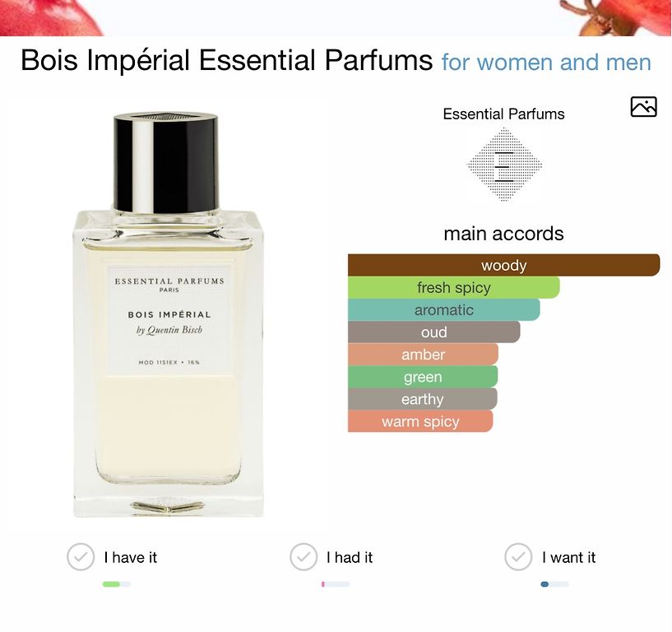Image resolution: width=672 pixels, height=632 pixels.
Task: Click the Essential Parfums brand name link
Action: click(x=503, y=114)
